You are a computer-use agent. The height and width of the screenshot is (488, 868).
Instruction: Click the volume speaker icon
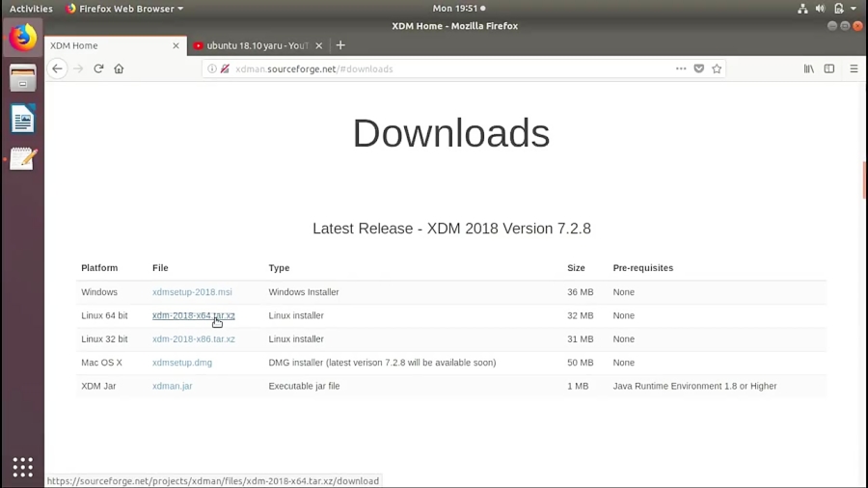(821, 9)
